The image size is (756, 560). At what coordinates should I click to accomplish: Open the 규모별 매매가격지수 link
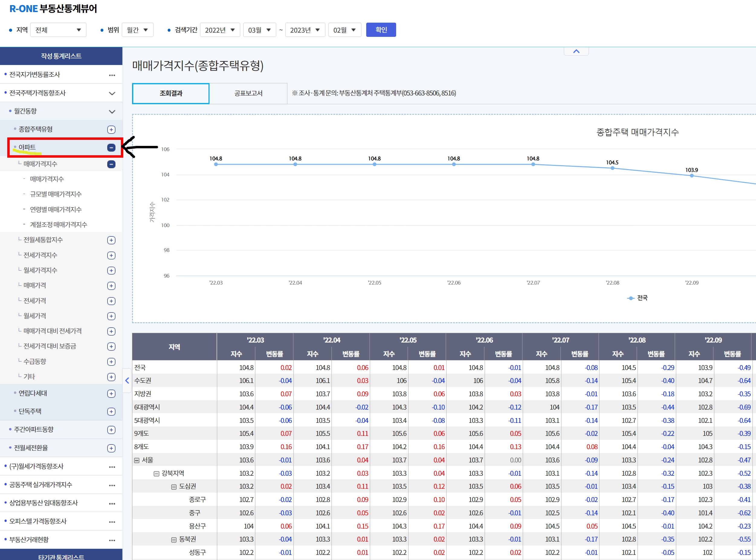(56, 194)
